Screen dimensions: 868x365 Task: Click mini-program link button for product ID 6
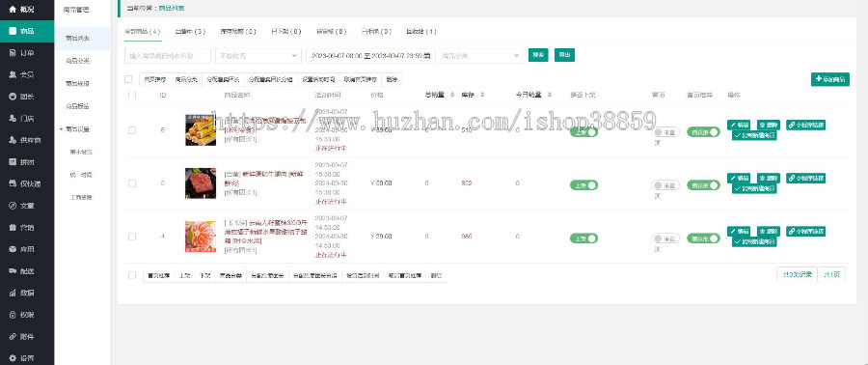coord(805,126)
